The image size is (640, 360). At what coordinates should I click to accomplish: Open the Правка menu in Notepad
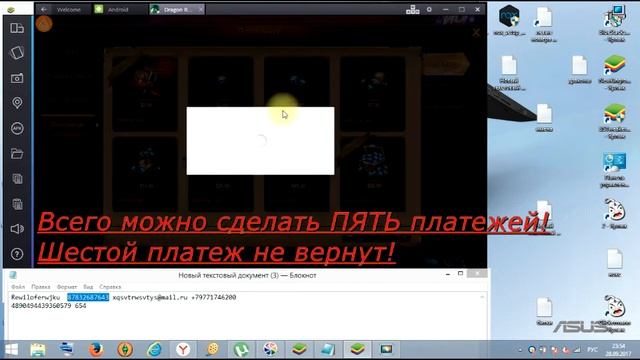click(x=41, y=287)
